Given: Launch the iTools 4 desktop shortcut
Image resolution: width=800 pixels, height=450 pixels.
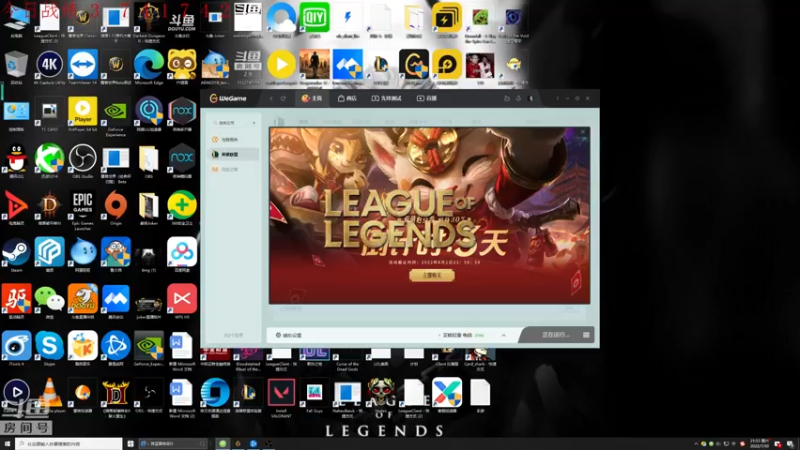Looking at the screenshot, I should pyautogui.click(x=16, y=346).
